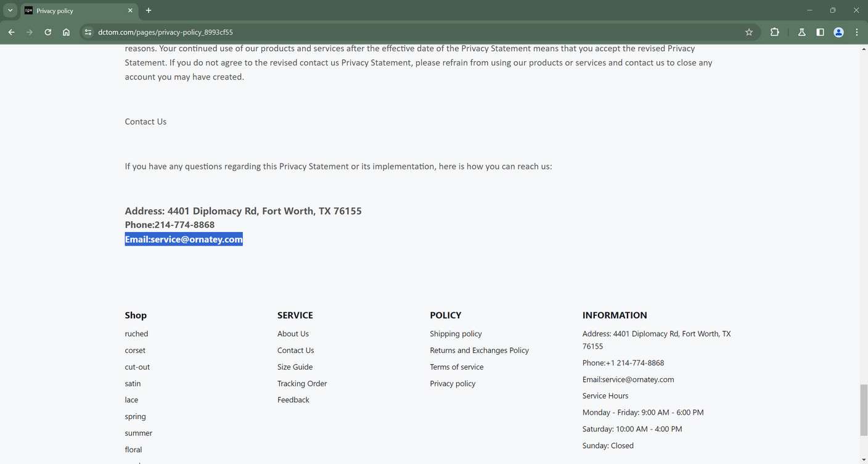The image size is (868, 464).
Task: Click the scrollbar up arrow
Action: (x=863, y=49)
